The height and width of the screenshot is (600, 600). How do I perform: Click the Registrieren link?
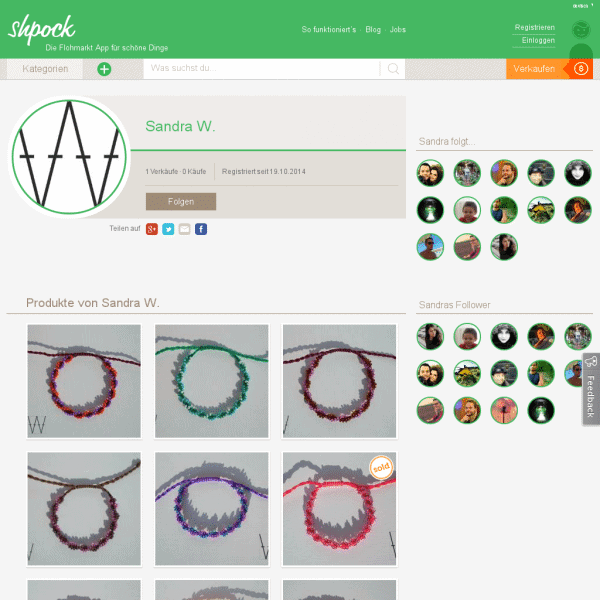click(x=534, y=28)
